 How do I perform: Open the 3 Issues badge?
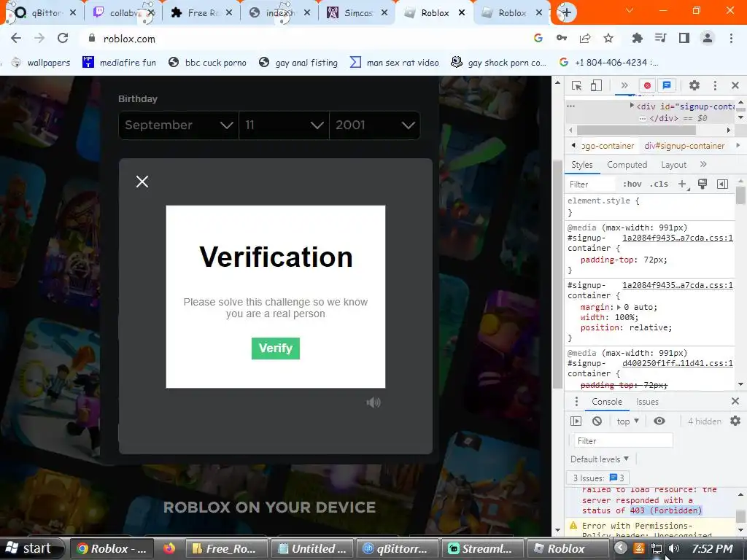pos(598,478)
